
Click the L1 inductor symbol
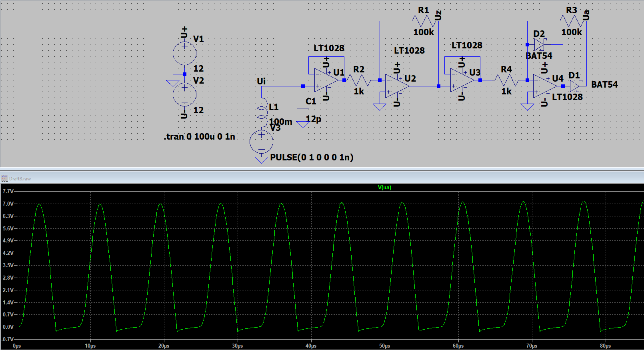tap(262, 113)
